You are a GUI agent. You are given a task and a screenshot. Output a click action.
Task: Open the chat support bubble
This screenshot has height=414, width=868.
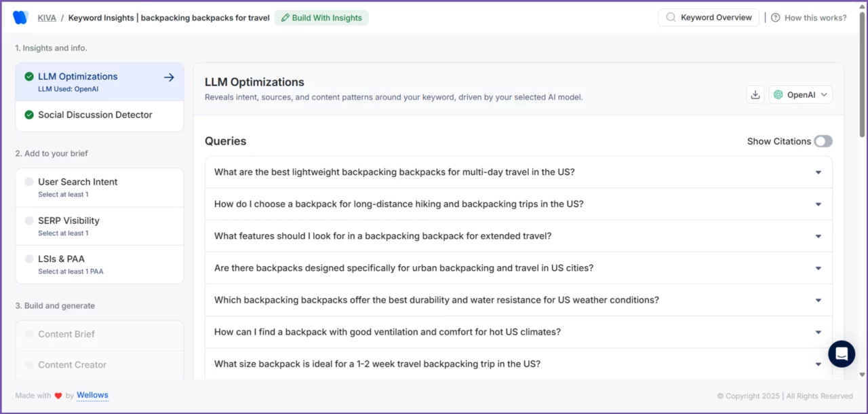click(842, 354)
